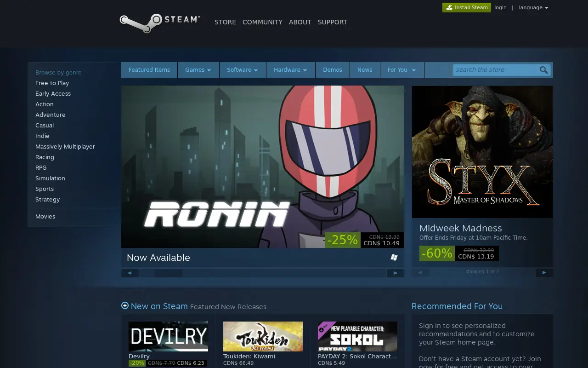Screen dimensions: 588x368
Task: Expand the Games dropdown menu
Action: tap(198, 70)
